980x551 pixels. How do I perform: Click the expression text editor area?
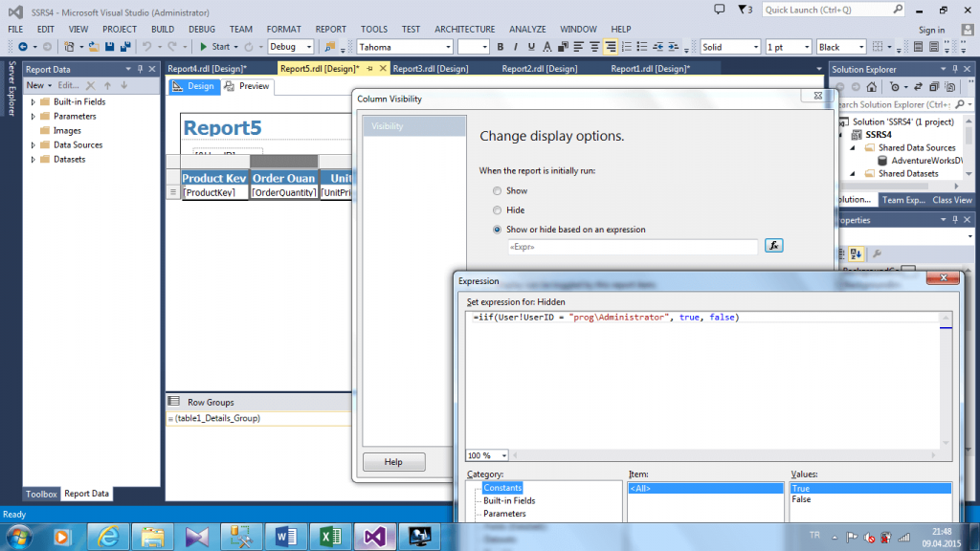(x=702, y=380)
